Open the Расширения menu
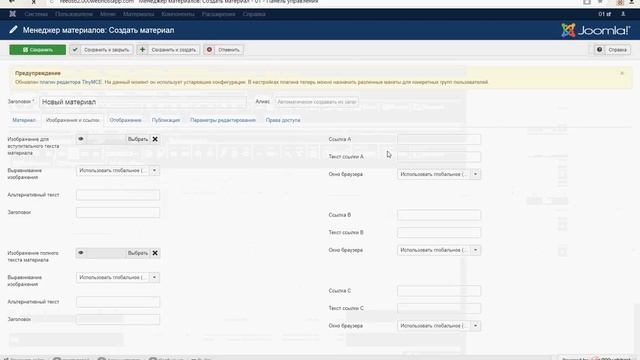The width and height of the screenshot is (640, 360). click(218, 14)
